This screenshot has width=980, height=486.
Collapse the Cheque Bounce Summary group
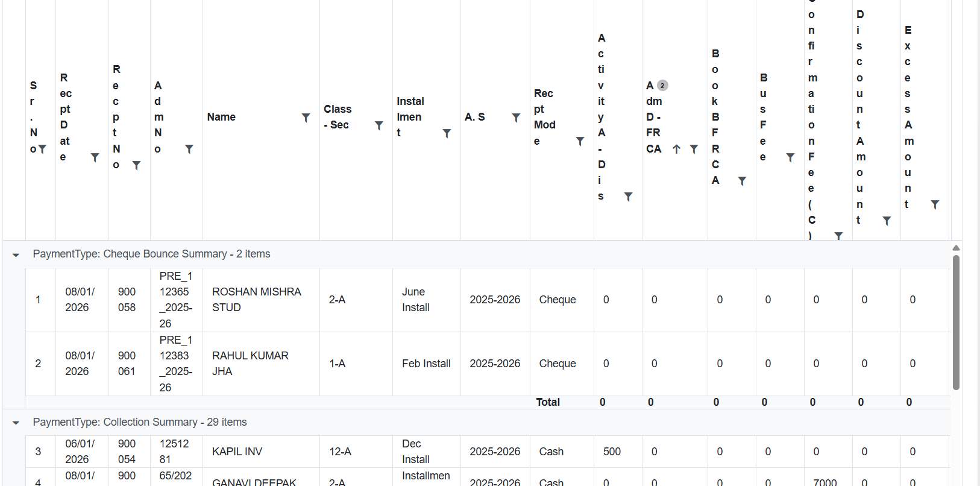16,255
